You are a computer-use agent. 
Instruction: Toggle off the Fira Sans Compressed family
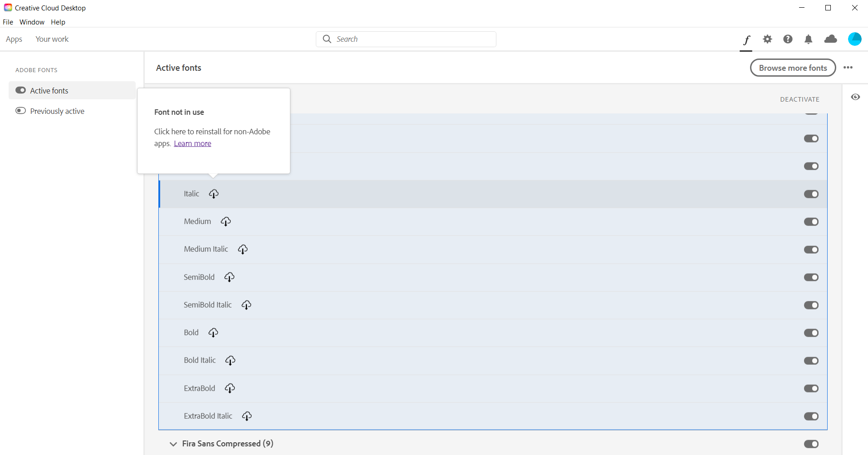811,444
